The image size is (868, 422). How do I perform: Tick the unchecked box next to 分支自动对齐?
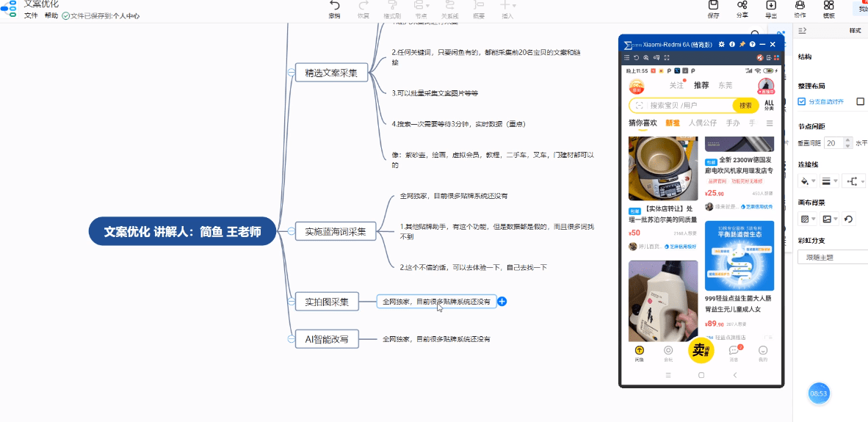[x=861, y=101]
